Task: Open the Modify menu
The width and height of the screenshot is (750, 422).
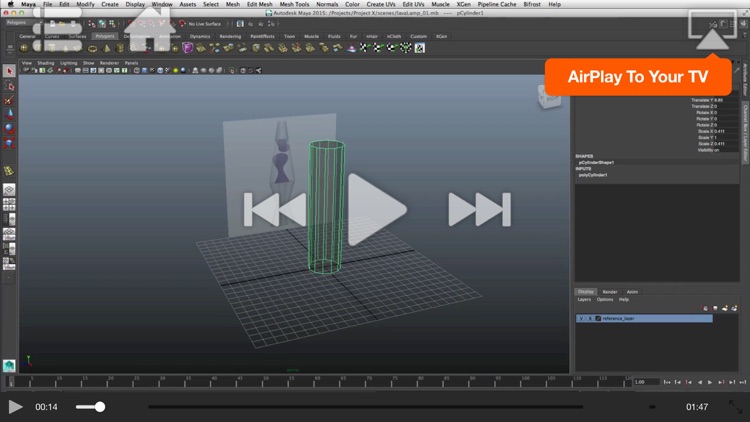Action: click(x=86, y=4)
